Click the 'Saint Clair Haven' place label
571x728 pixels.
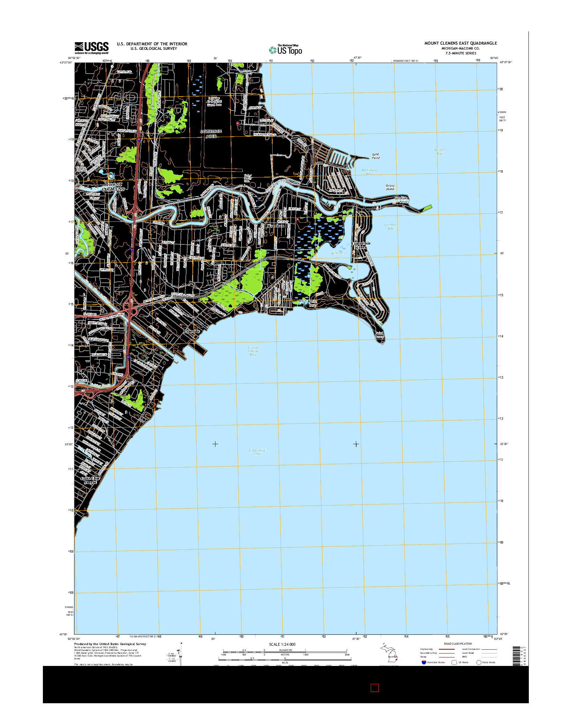361,245
